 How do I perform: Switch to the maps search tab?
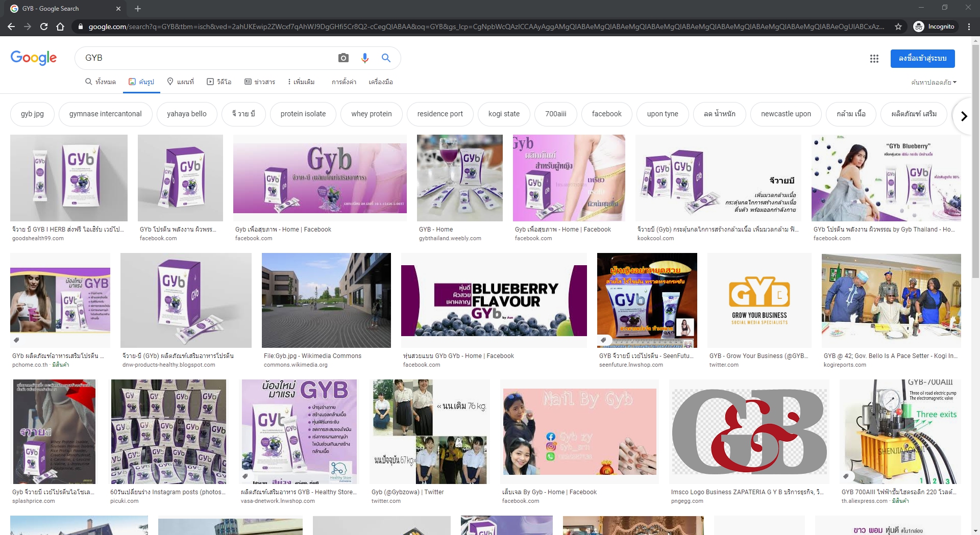[181, 82]
